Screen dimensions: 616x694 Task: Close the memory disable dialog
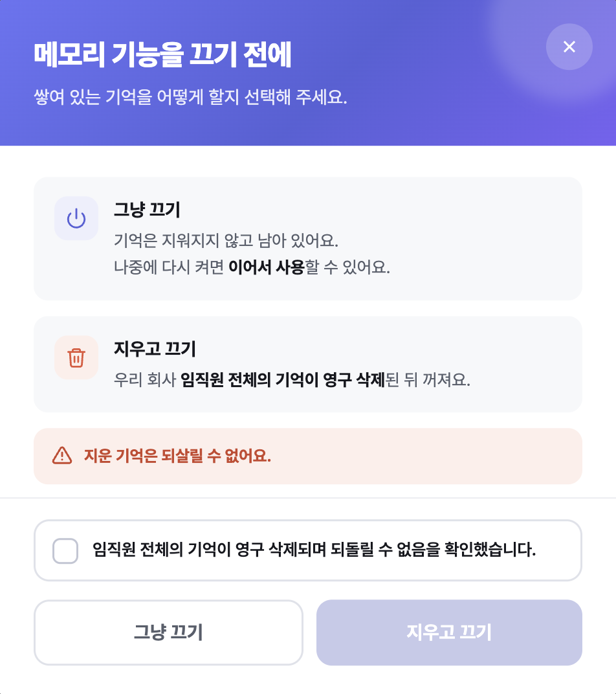pyautogui.click(x=569, y=47)
